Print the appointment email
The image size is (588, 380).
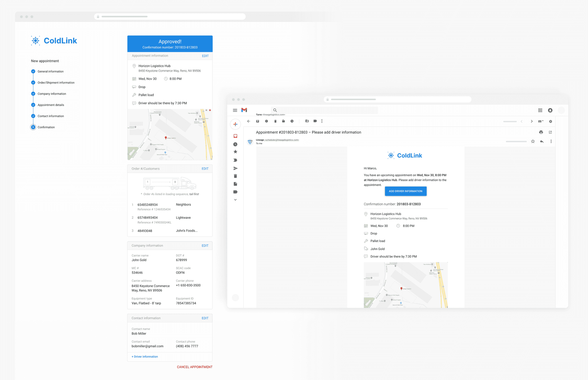(541, 132)
